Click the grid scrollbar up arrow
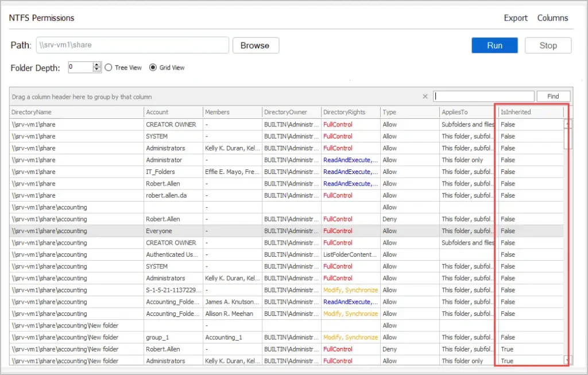The height and width of the screenshot is (375, 588). pos(568,123)
